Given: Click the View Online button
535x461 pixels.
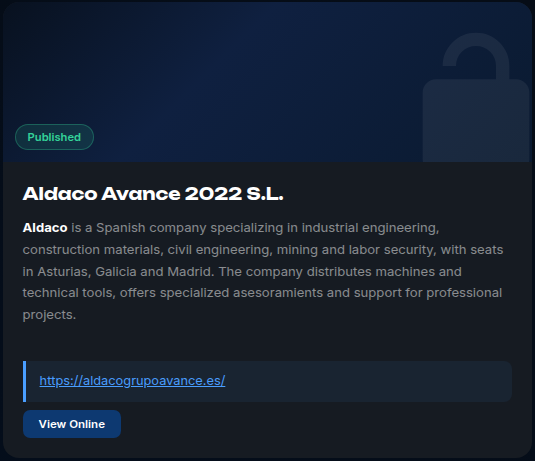Looking at the screenshot, I should (x=72, y=424).
